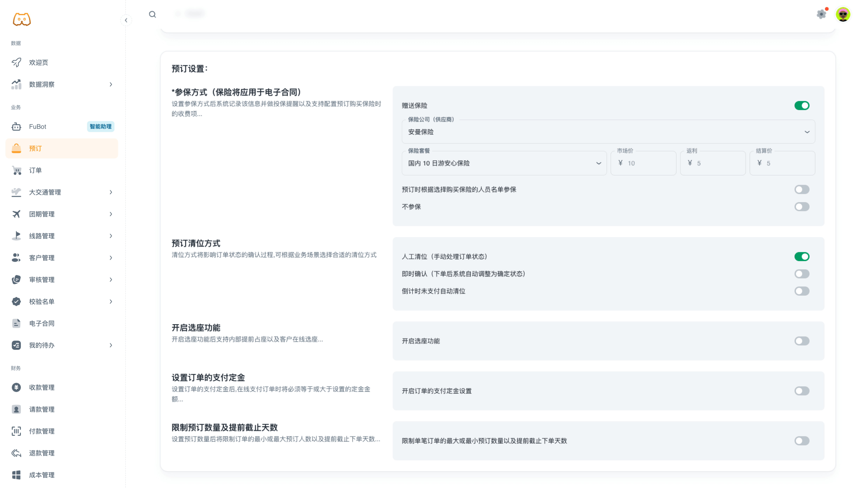This screenshot has width=868, height=488.
Task: Open the 退款管理 menu item
Action: point(62,453)
